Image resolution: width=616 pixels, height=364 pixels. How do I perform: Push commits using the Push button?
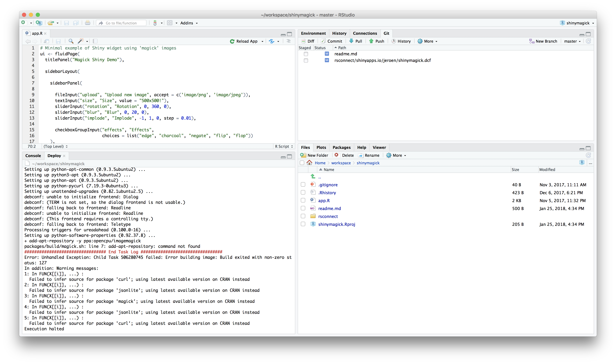tap(377, 41)
